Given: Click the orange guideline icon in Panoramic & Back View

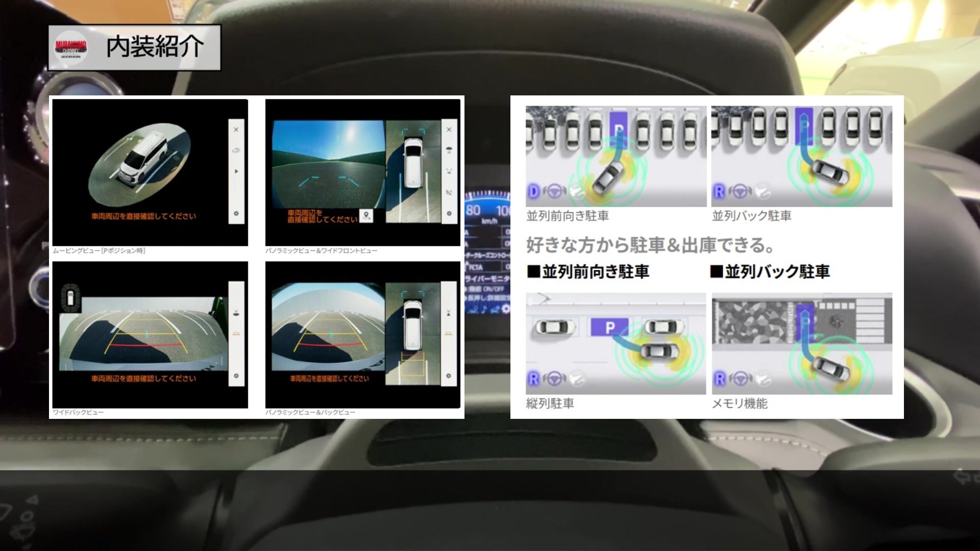Looking at the screenshot, I should pyautogui.click(x=448, y=333).
